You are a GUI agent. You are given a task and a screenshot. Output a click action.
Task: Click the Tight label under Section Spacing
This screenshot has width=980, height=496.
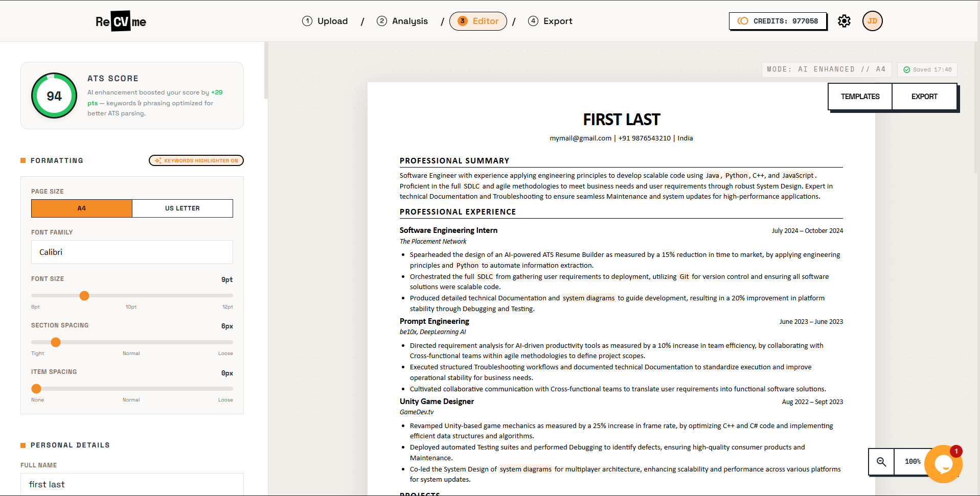[37, 353]
